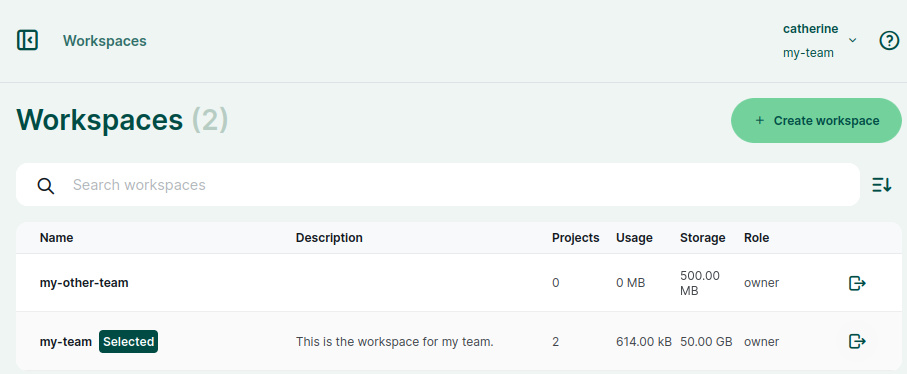Click the projects count 0
This screenshot has width=907, height=374.
[x=555, y=283]
